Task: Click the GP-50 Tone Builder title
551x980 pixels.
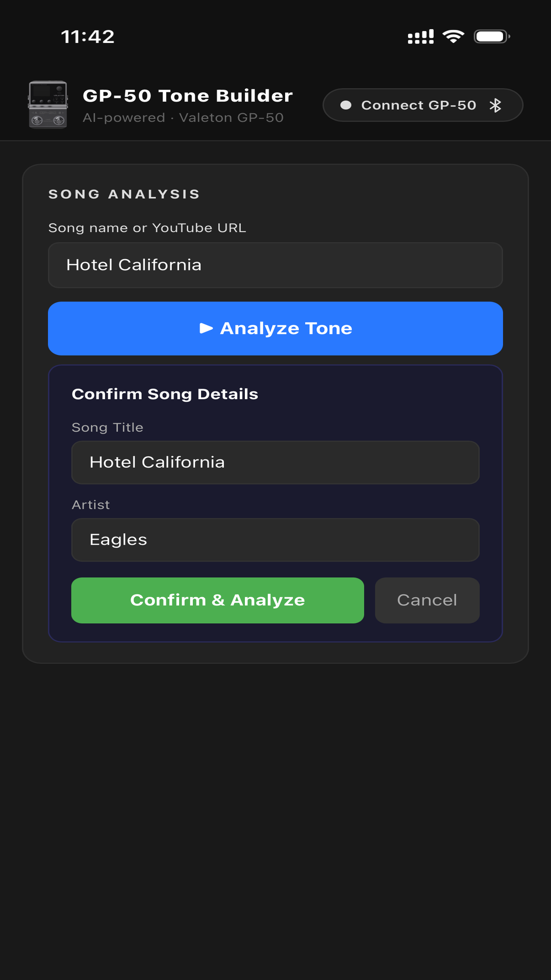Action: click(187, 95)
